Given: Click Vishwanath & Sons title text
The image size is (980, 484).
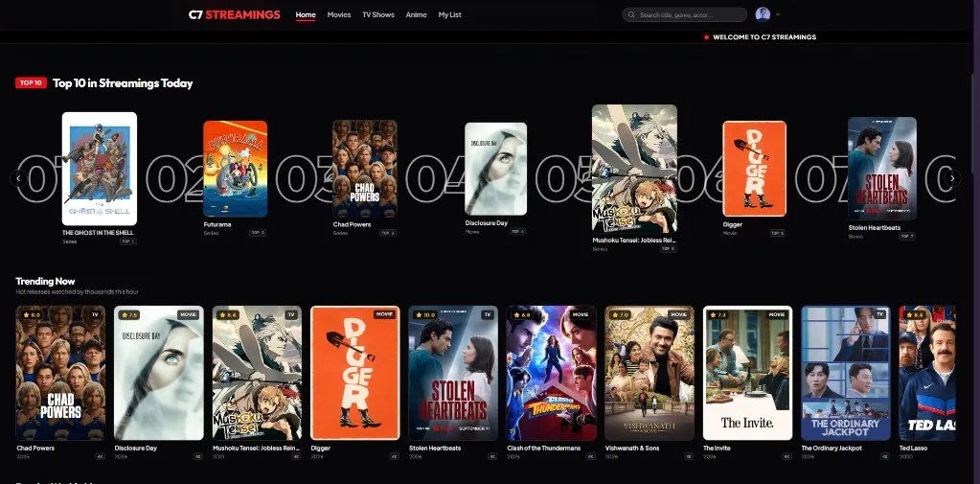Looking at the screenshot, I should pyautogui.click(x=632, y=448).
